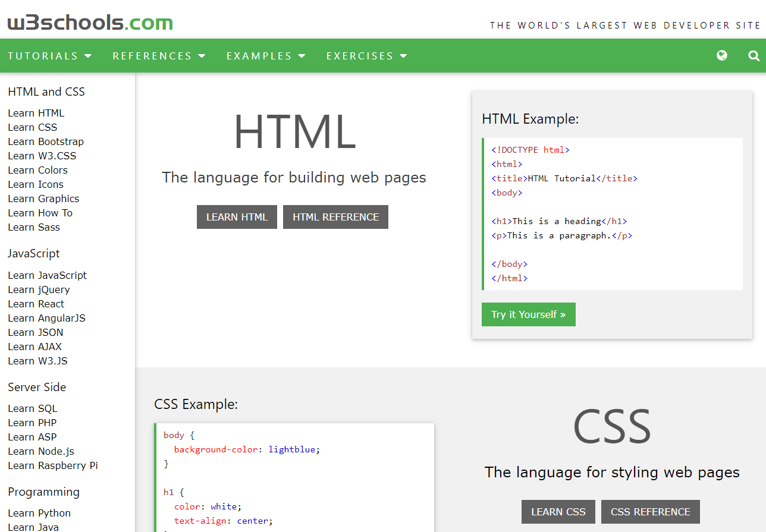Open Learn HTML sidebar link

(36, 113)
